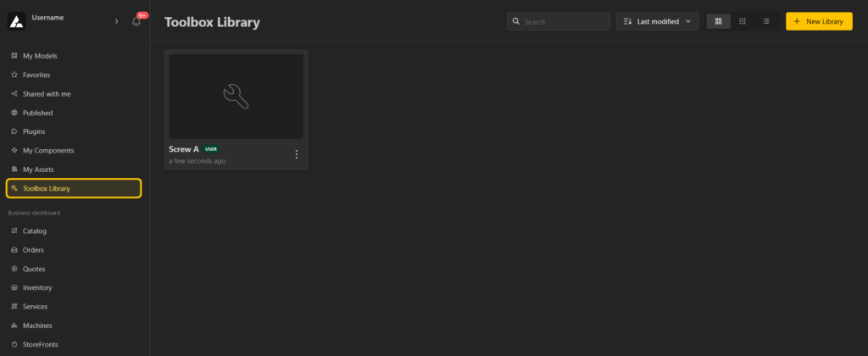
Task: Click the search magnifier icon
Action: coord(516,21)
